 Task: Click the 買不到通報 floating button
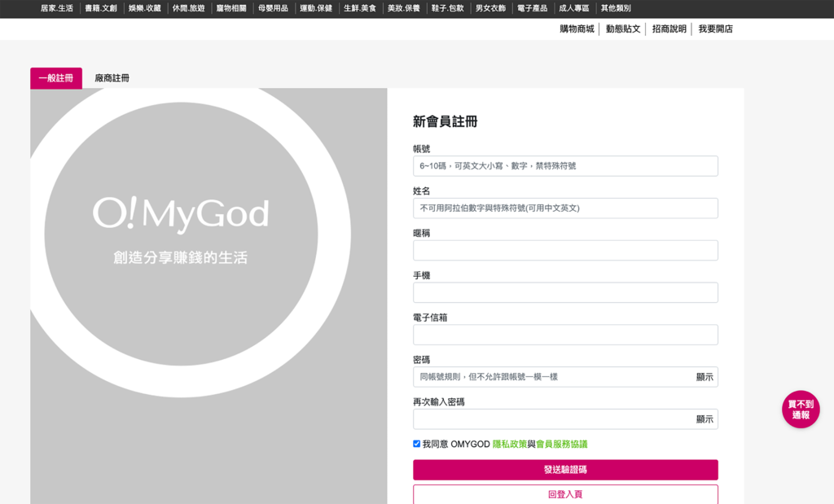click(801, 410)
